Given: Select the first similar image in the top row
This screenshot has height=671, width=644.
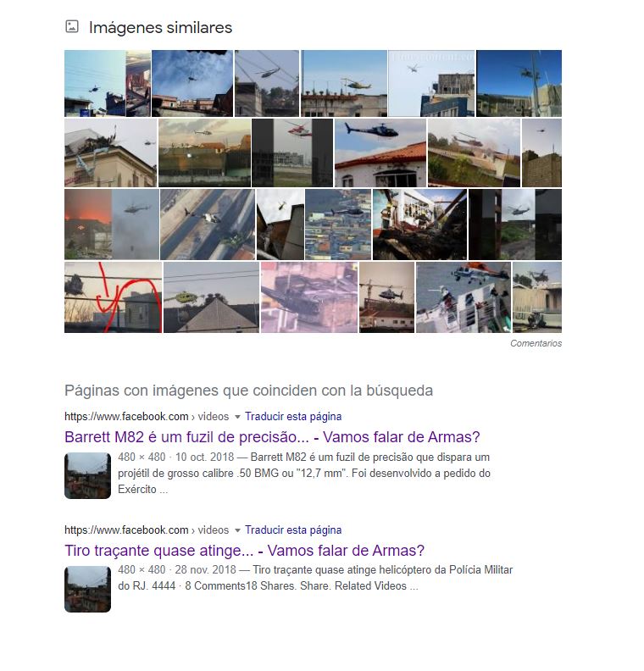Looking at the screenshot, I should [x=108, y=83].
